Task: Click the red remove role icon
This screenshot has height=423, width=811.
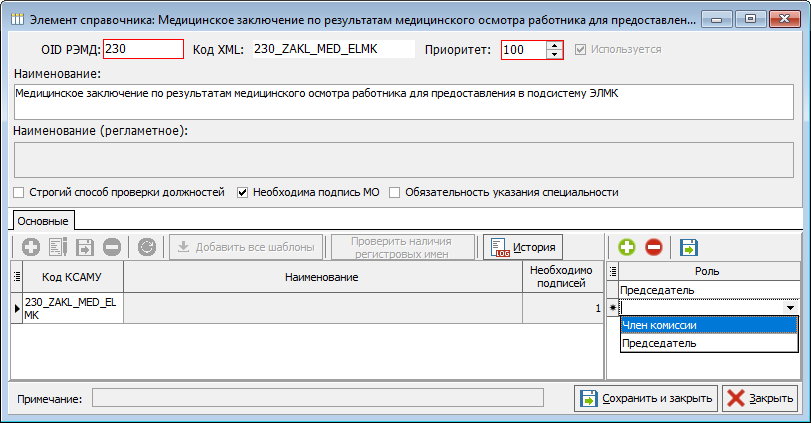Action: point(652,246)
